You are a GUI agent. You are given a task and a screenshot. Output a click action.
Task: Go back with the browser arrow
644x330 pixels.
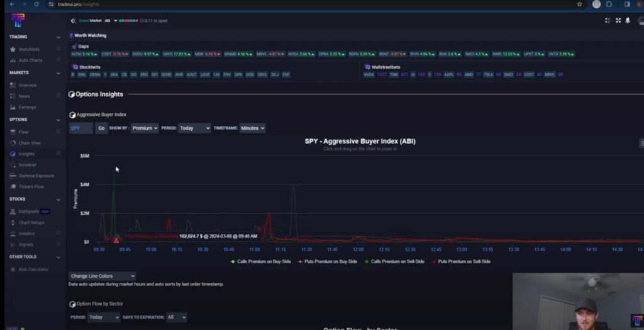point(12,4)
